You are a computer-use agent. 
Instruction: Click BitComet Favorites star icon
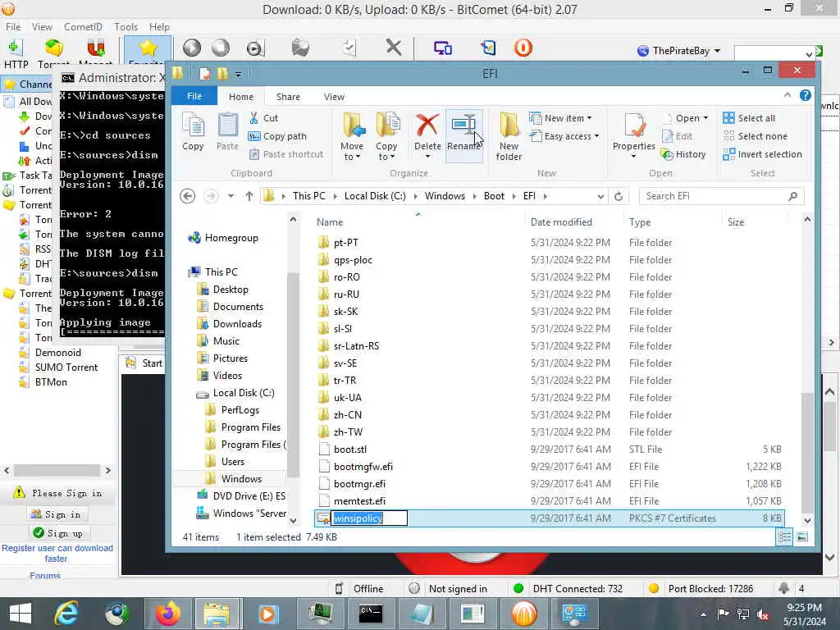pos(148,48)
